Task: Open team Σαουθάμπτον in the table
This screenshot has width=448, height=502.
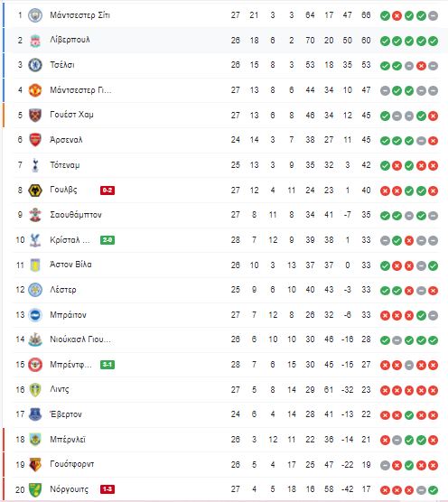Action: click(x=76, y=215)
